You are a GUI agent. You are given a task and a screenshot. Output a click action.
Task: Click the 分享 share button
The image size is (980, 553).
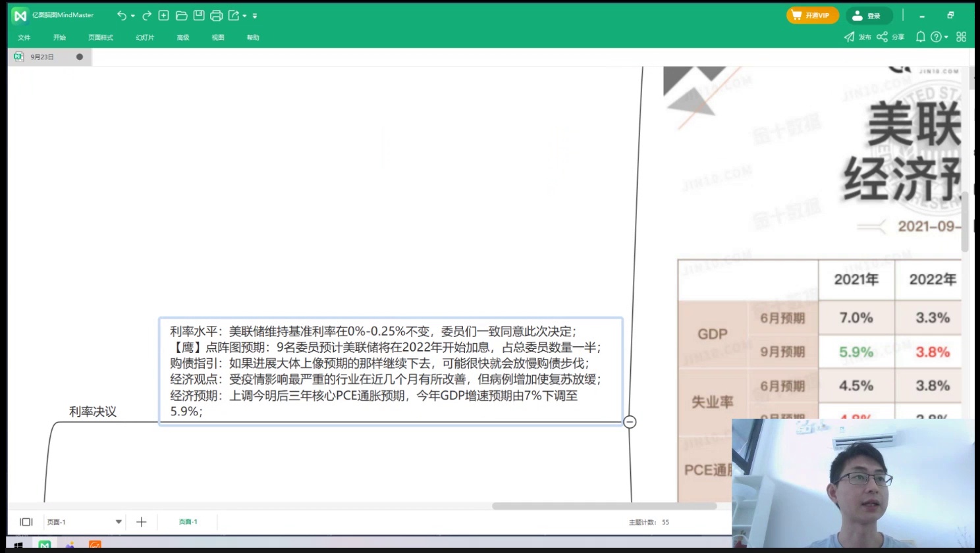point(890,37)
